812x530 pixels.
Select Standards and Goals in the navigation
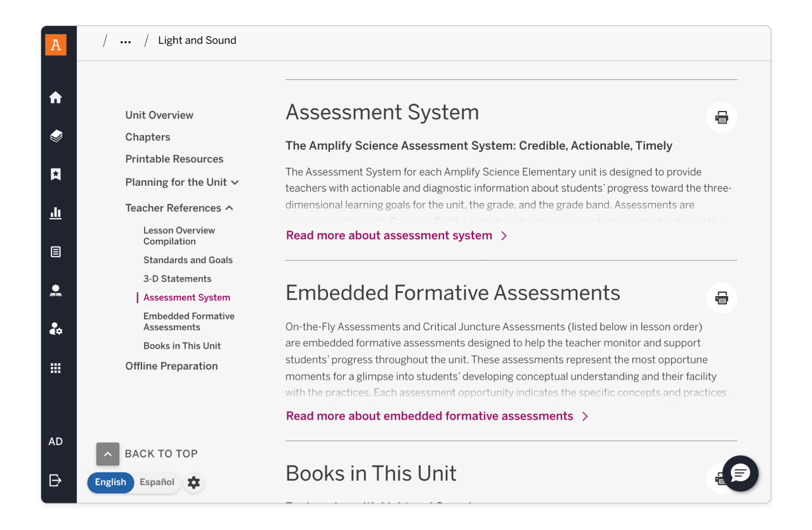click(188, 260)
